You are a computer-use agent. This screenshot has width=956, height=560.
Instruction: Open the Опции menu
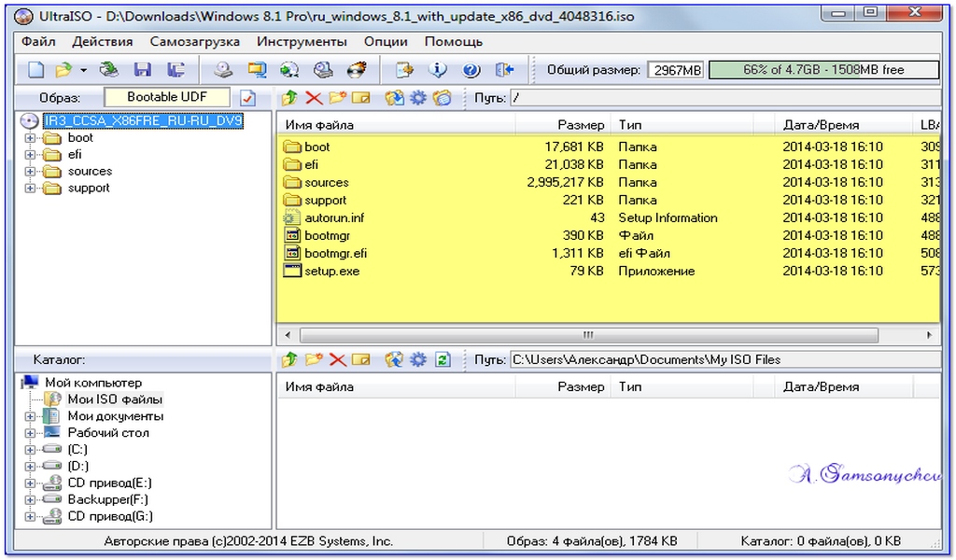386,41
